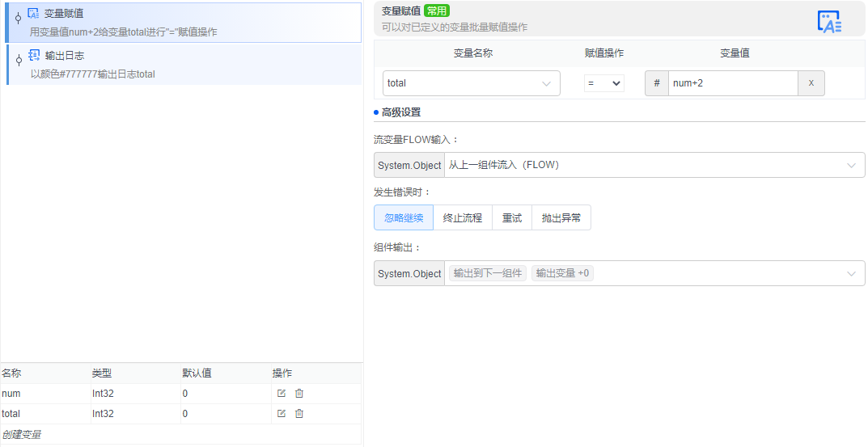Click the Int32 type cell of num row

tap(136, 394)
